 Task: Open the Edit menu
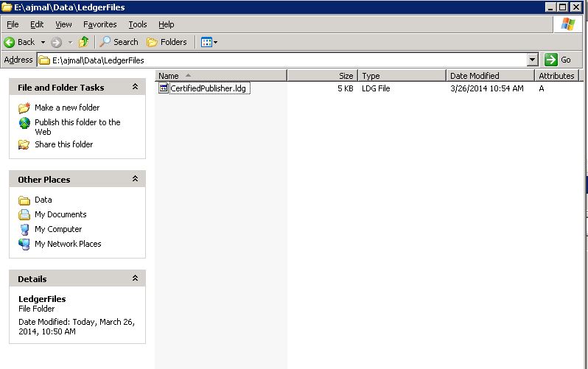pyautogui.click(x=37, y=24)
